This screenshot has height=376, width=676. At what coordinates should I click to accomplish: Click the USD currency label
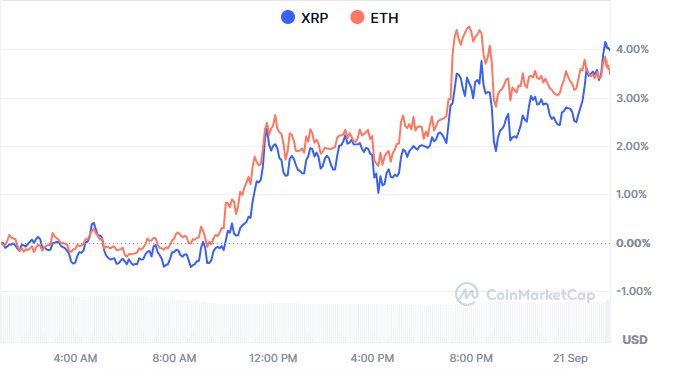pyautogui.click(x=635, y=340)
